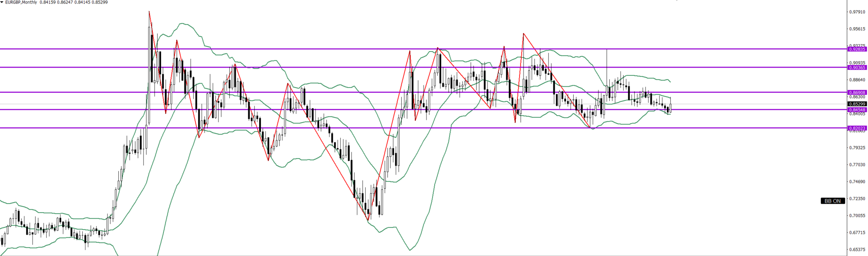868x256 pixels.
Task: Click the highest red zigzag peak
Action: click(149, 12)
